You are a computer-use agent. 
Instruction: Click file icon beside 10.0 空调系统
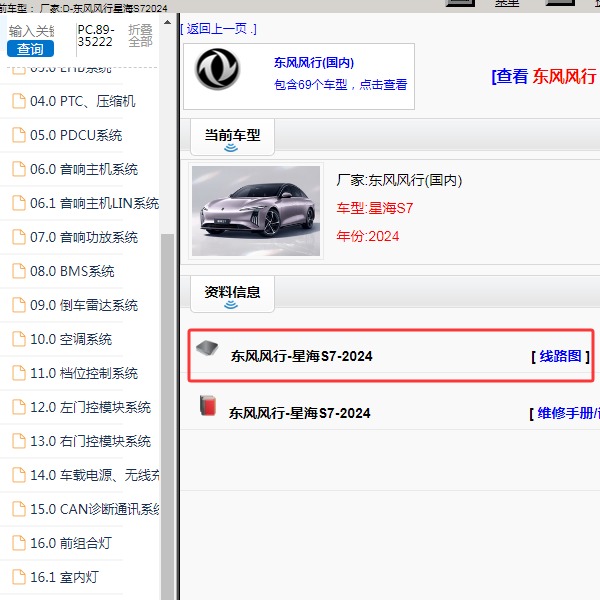(19, 339)
